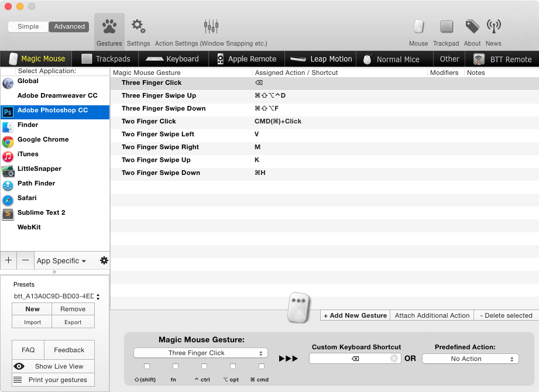This screenshot has width=539, height=392.
Task: Switch to Simple mode
Action: [x=28, y=26]
